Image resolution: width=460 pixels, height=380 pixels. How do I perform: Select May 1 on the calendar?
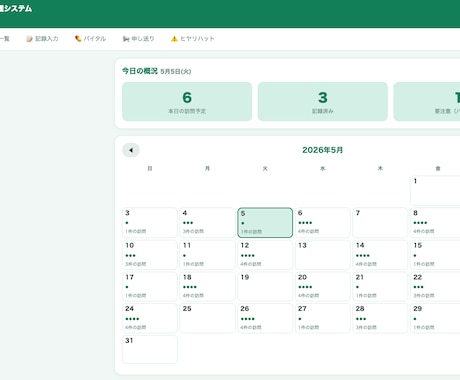tap(435, 191)
